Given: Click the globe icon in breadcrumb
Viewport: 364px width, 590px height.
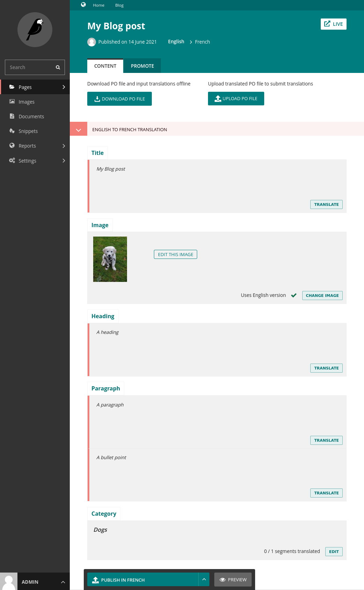Looking at the screenshot, I should tap(83, 5).
